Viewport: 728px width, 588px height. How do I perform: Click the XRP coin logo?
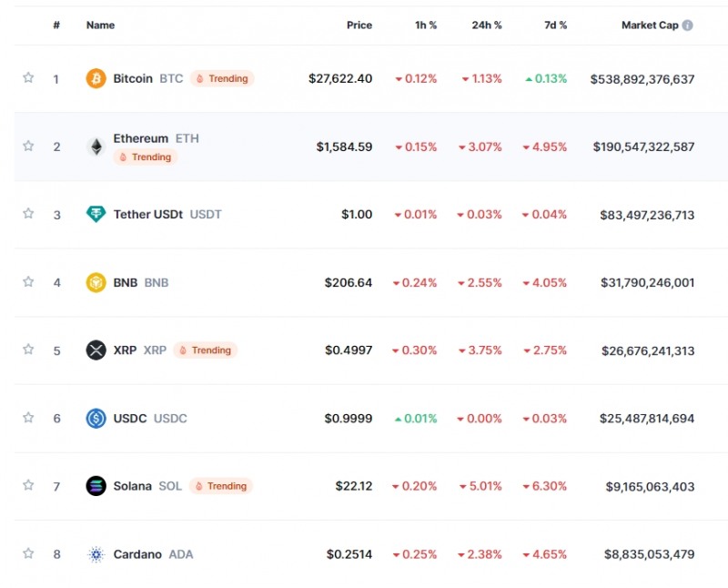coord(94,350)
